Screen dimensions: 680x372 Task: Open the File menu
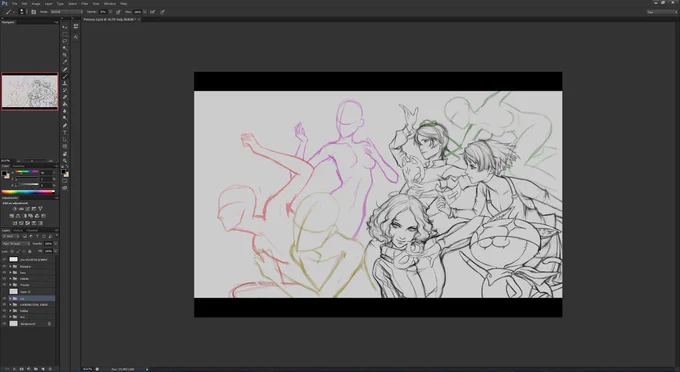(15, 3)
